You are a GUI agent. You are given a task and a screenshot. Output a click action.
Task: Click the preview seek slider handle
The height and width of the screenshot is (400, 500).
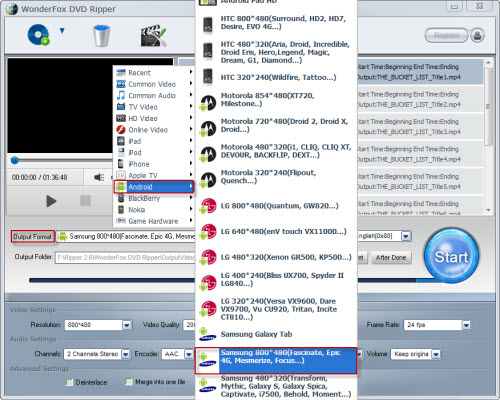coord(14,160)
